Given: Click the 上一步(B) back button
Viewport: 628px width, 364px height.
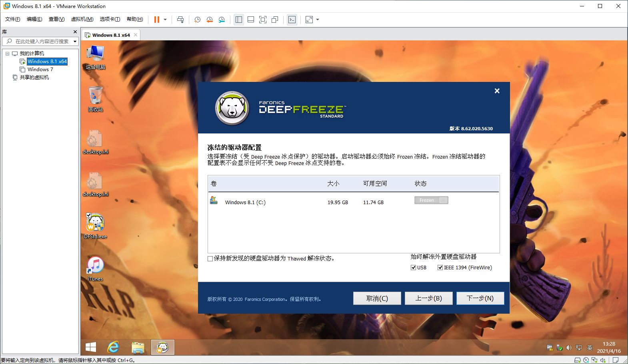Looking at the screenshot, I should tap(428, 298).
